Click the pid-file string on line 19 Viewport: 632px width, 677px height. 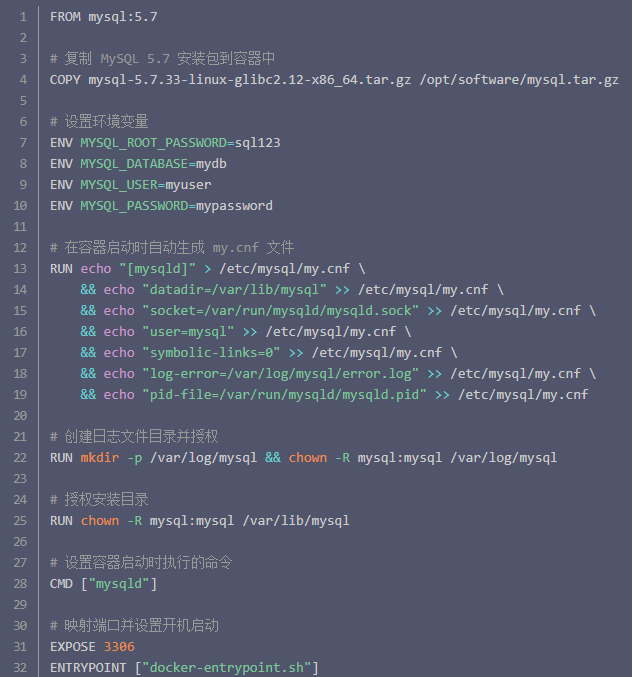tap(284, 395)
